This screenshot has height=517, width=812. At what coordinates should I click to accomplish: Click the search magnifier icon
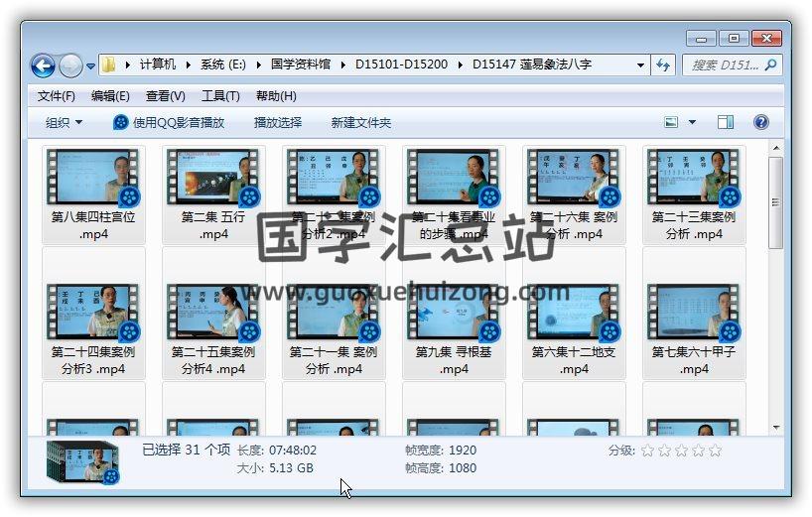pyautogui.click(x=770, y=65)
